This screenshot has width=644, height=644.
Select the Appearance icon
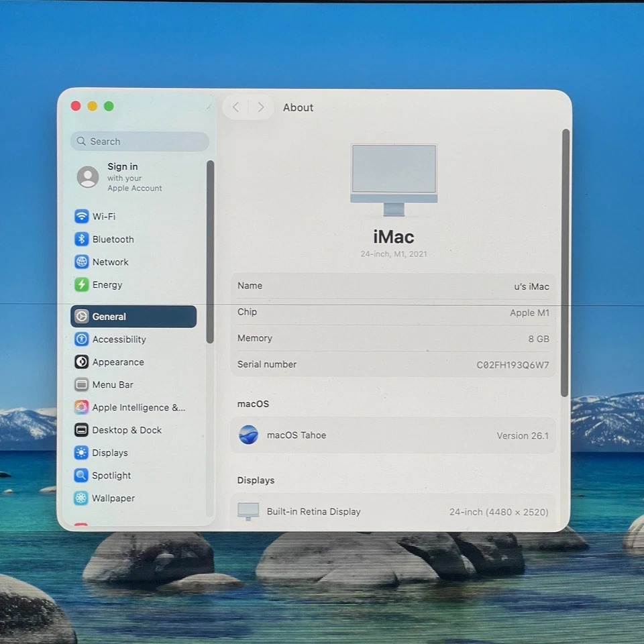tap(81, 362)
